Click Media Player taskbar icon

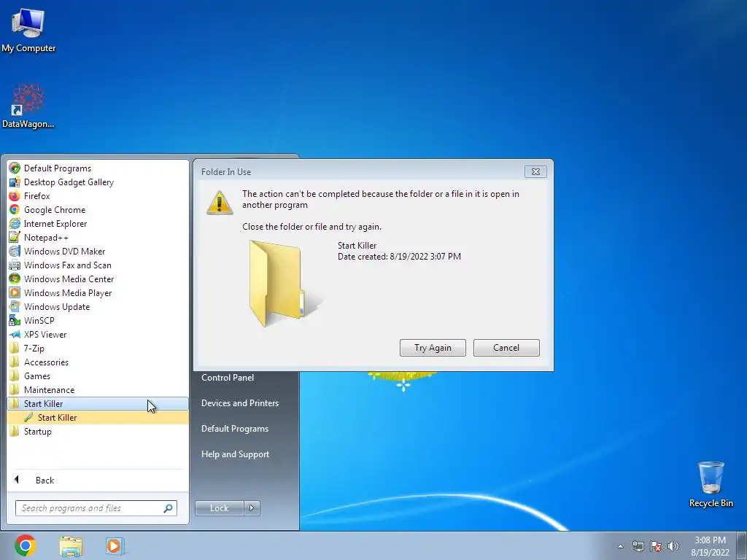[115, 545]
